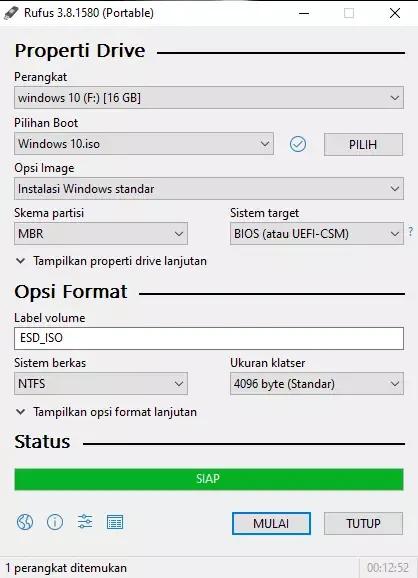
Task: Click the Properti Drive heading
Action: pyautogui.click(x=80, y=51)
